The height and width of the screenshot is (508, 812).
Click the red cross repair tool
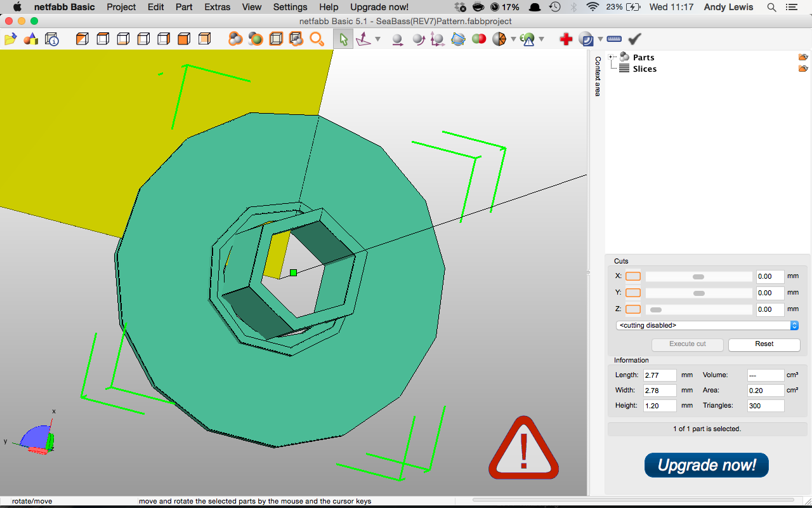point(566,39)
